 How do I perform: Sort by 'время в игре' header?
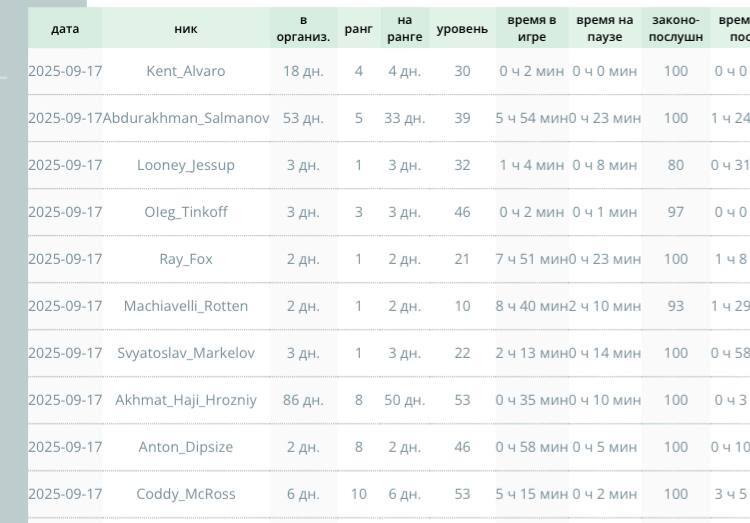point(531,29)
